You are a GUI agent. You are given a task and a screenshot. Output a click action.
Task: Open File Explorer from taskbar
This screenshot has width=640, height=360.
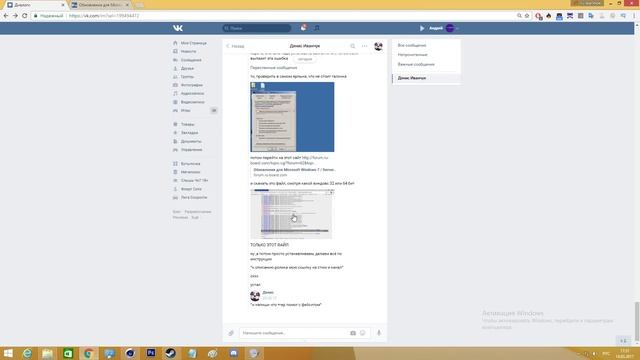pyautogui.click(x=47, y=353)
